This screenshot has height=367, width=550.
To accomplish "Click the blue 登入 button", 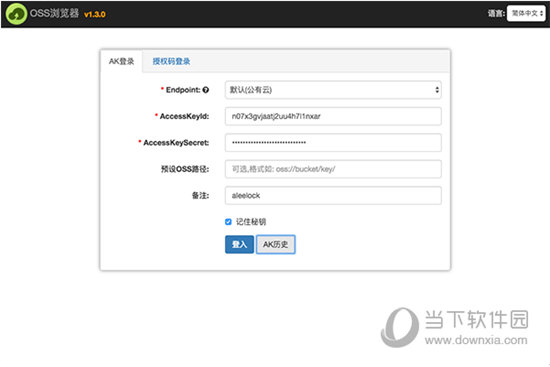I will (x=239, y=244).
